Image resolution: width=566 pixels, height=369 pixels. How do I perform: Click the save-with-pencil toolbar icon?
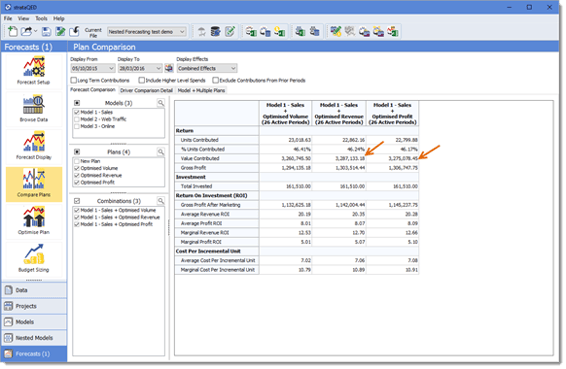tap(60, 31)
